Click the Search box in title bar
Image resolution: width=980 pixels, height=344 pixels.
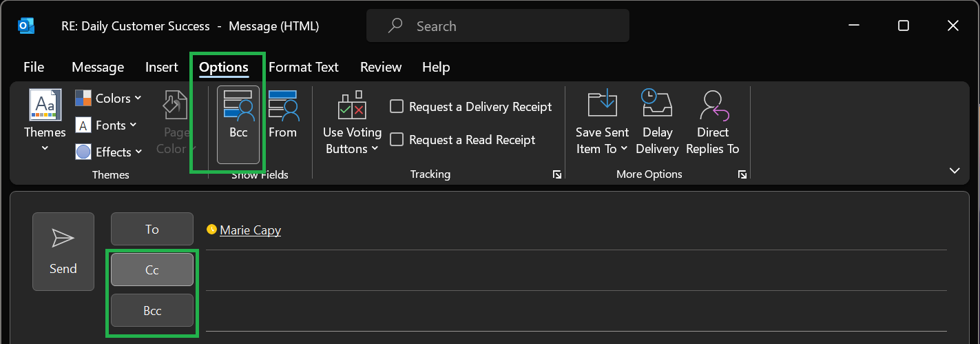point(497,26)
